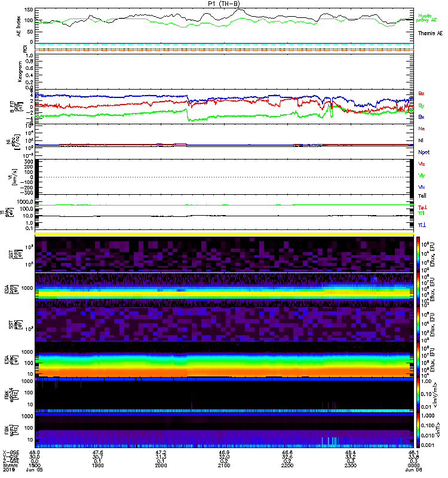Image resolution: width=448 pixels, height=478 pixels.
Task: Select the black "Ni" legend entry
Action: [421, 140]
